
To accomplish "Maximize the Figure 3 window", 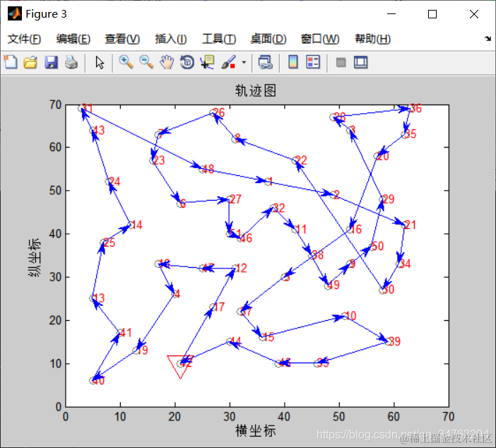I will click(x=432, y=14).
